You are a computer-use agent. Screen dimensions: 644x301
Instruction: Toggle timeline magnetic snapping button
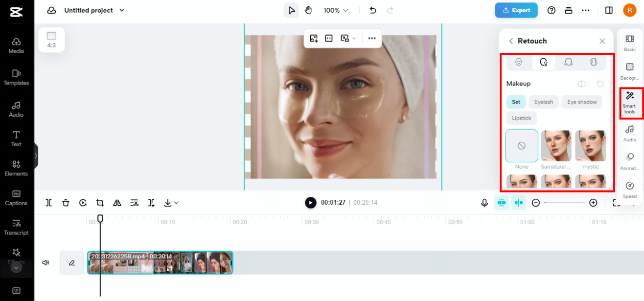(x=501, y=203)
